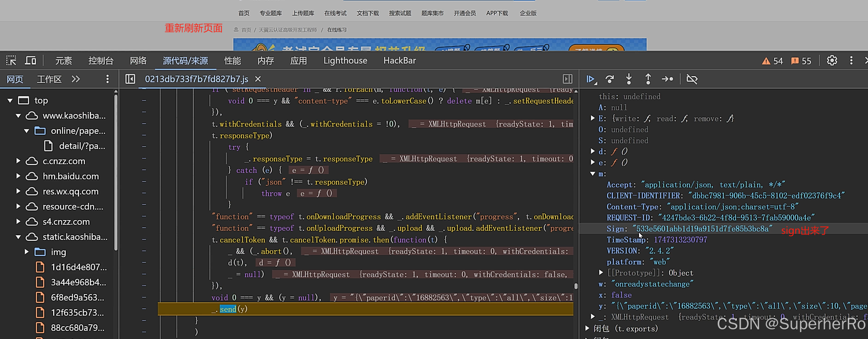868x339 pixels.
Task: Select the 工作区 navigator tab
Action: point(49,79)
